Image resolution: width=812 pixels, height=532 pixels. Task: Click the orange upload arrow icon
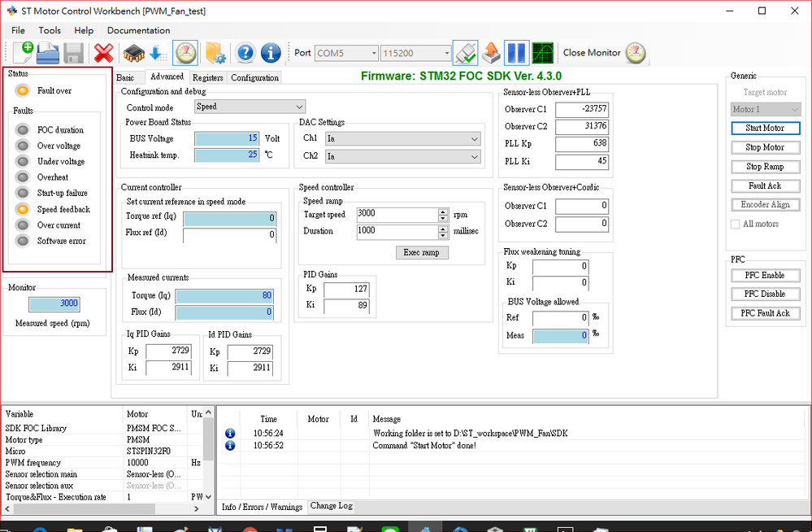pyautogui.click(x=491, y=52)
